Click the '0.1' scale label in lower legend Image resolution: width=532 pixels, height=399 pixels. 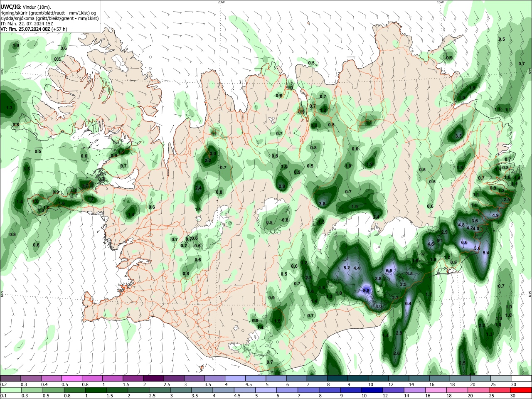click(x=3, y=396)
